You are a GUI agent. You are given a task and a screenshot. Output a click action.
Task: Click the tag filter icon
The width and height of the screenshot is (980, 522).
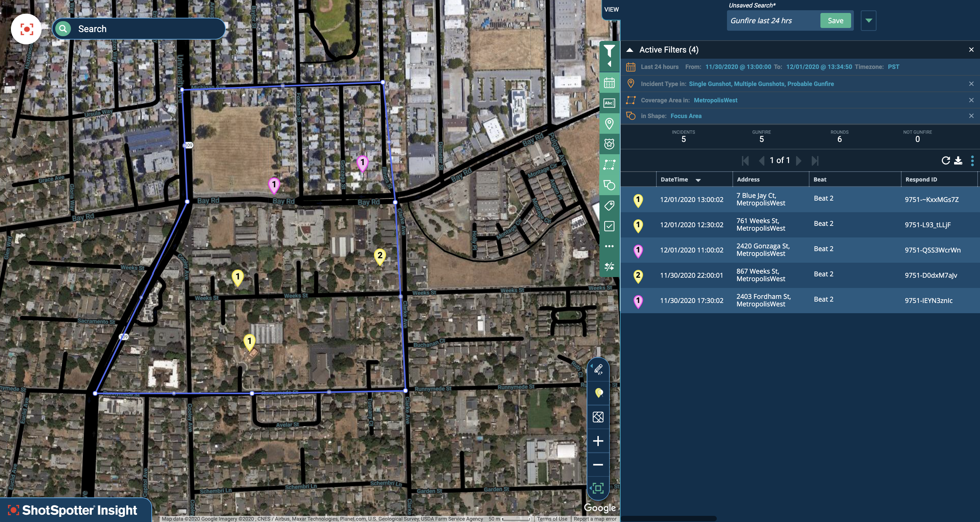609,206
